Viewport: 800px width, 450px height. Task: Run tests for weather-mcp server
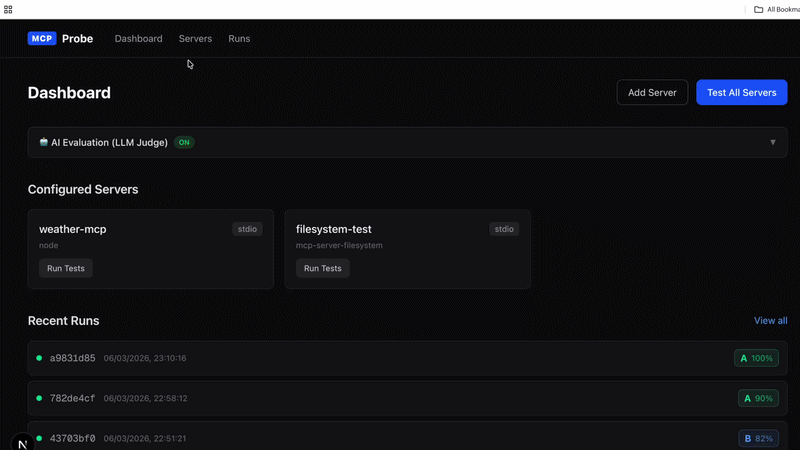pyautogui.click(x=66, y=268)
